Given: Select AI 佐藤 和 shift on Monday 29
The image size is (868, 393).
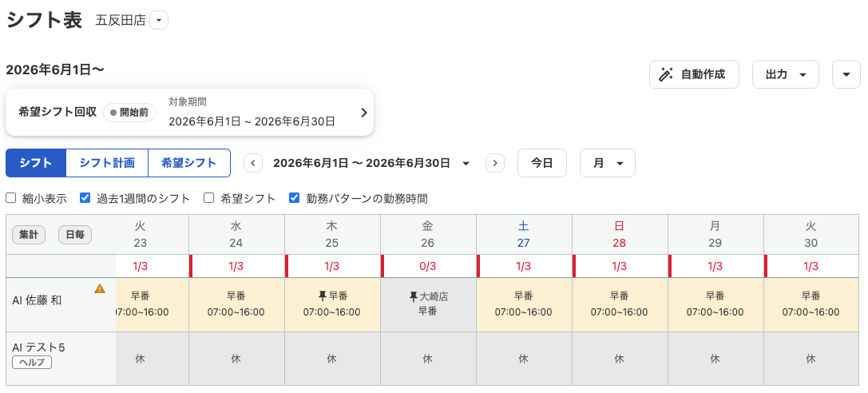Looking at the screenshot, I should 715,304.
